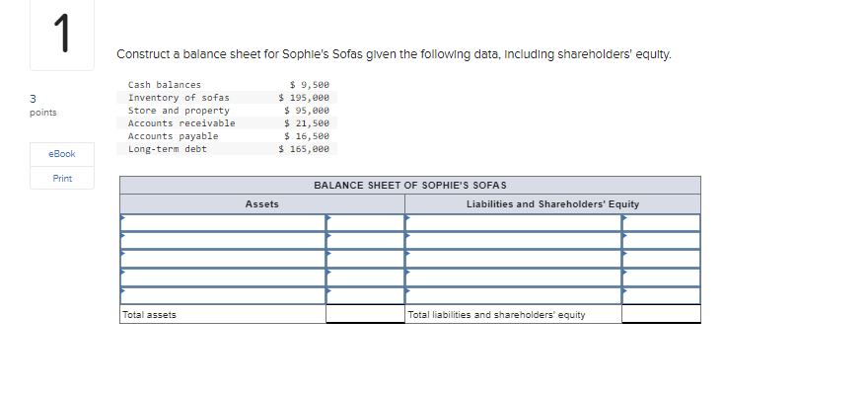This screenshot has height=395, width=868.
Task: Click total liabilities and equity amount field
Action: coord(661,314)
